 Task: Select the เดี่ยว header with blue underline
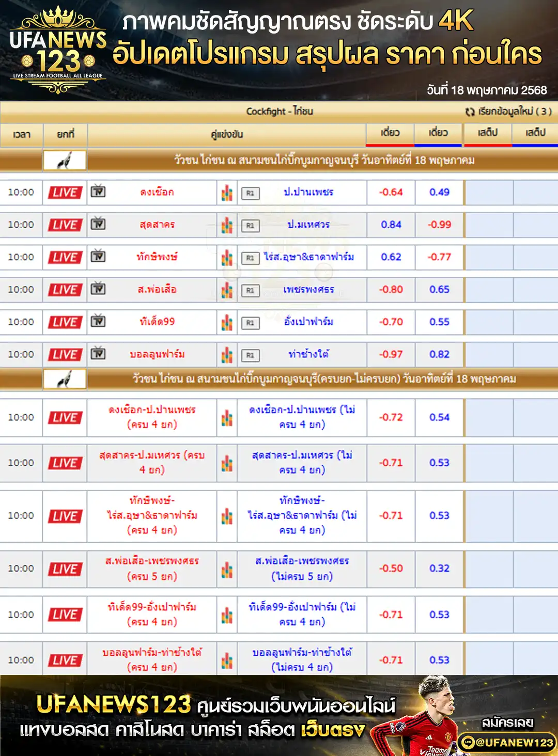point(439,134)
